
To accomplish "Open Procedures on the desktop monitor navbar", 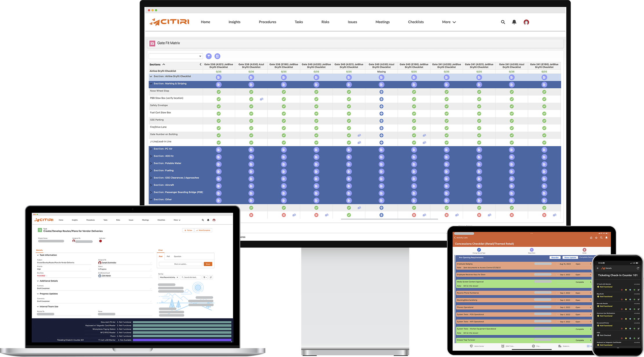I will pos(267,22).
